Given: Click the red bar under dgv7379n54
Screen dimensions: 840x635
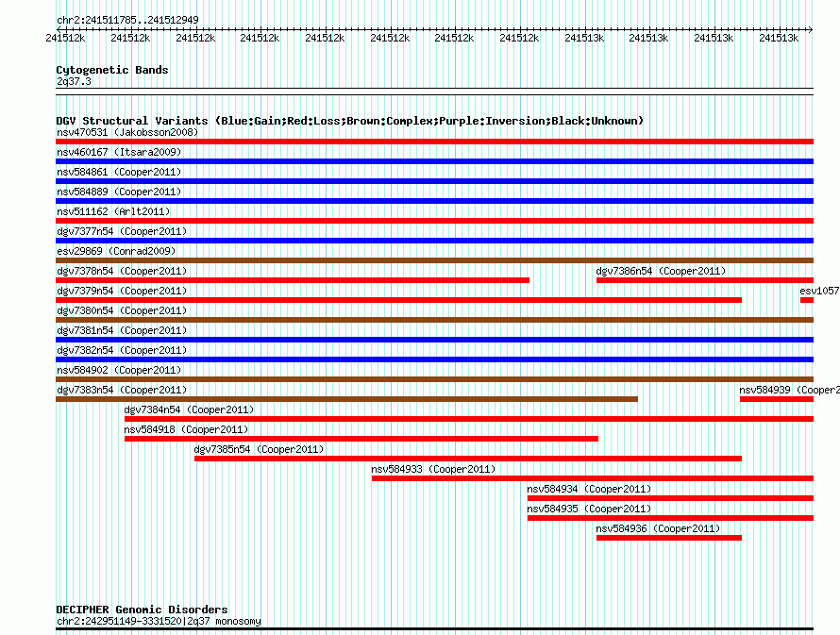Looking at the screenshot, I should coord(398,300).
